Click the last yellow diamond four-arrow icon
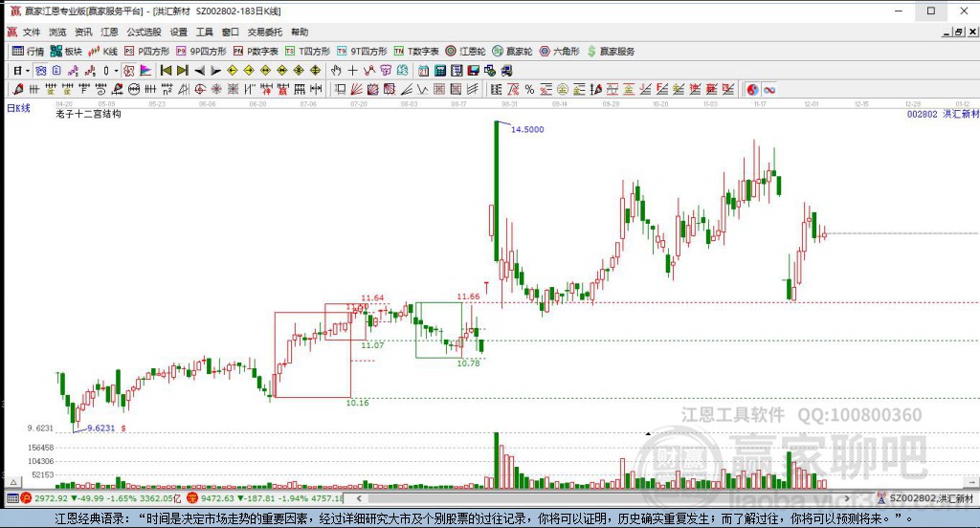This screenshot has width=980, height=528. coord(316,71)
